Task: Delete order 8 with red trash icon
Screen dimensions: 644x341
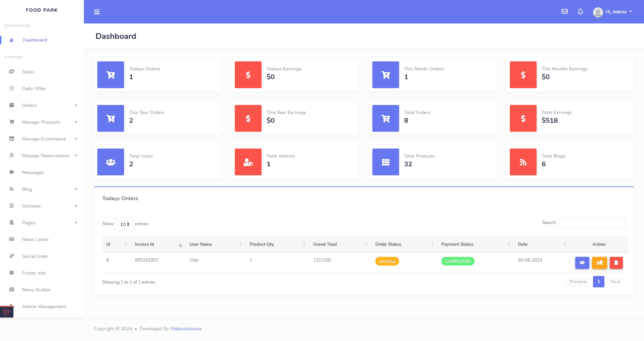Action: (x=616, y=263)
